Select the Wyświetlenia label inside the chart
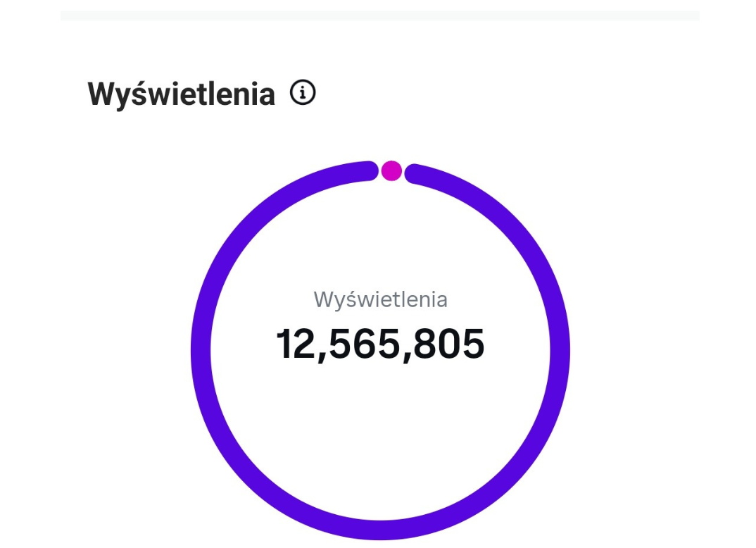 click(x=382, y=299)
